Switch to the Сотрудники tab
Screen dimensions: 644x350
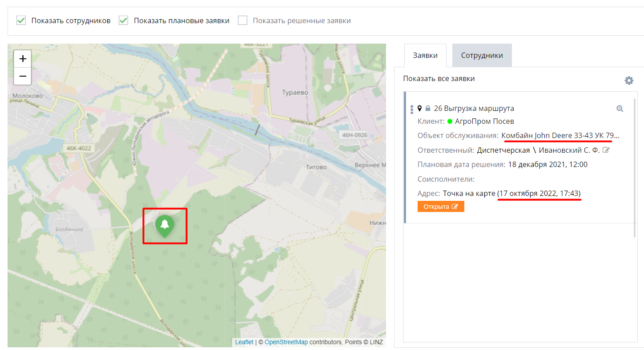[x=482, y=55]
